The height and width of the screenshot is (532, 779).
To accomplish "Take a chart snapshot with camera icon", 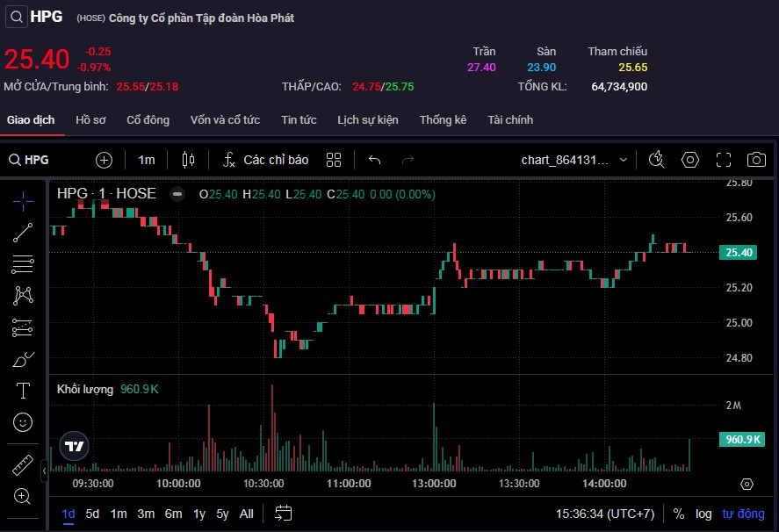I will tap(755, 160).
